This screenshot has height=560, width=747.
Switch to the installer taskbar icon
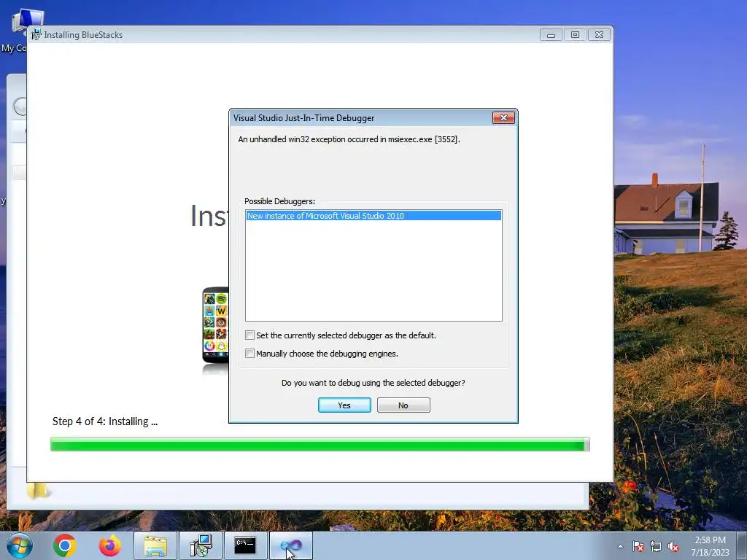pyautogui.click(x=200, y=545)
